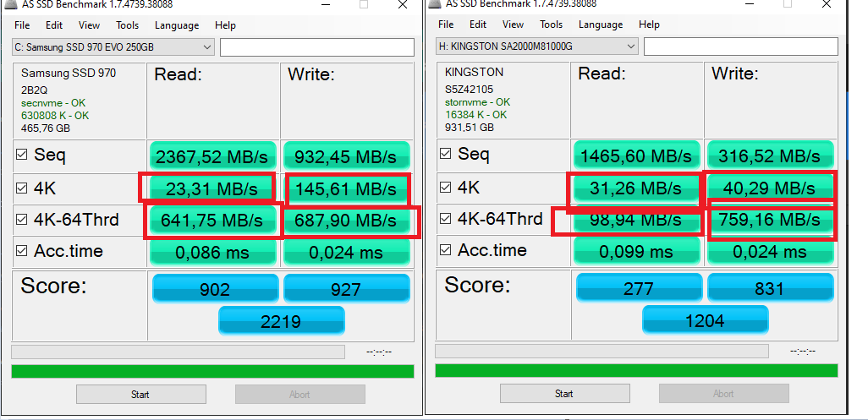Click Abort button in Samsung window
Screen dimensions: 868x420
click(x=300, y=395)
